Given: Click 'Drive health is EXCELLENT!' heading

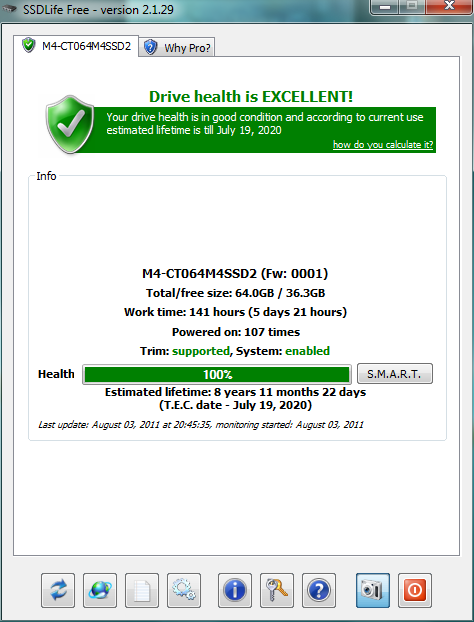Looking at the screenshot, I should (x=251, y=96).
